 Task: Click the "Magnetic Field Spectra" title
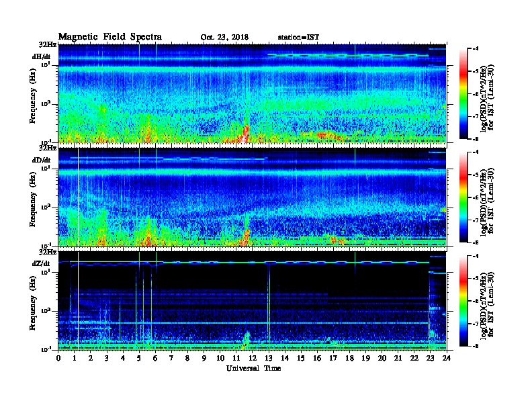pos(110,37)
